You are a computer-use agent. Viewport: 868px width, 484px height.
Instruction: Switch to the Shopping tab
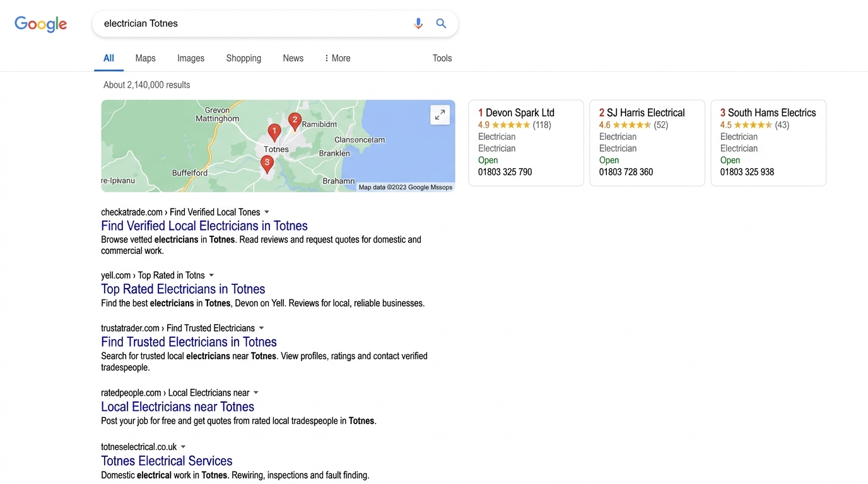[x=243, y=58]
